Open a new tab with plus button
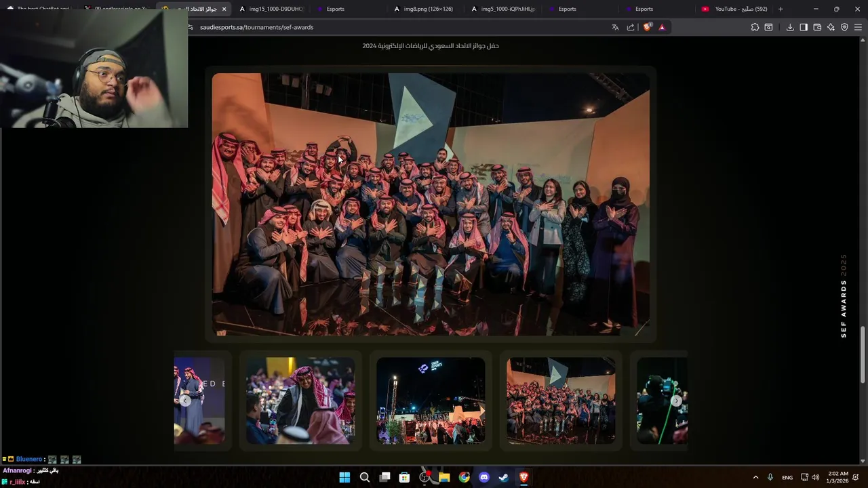Screen dimensions: 868x488 click(781, 9)
